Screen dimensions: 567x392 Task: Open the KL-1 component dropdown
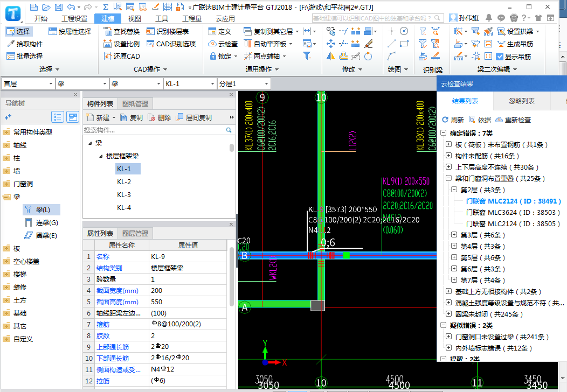[x=213, y=83]
